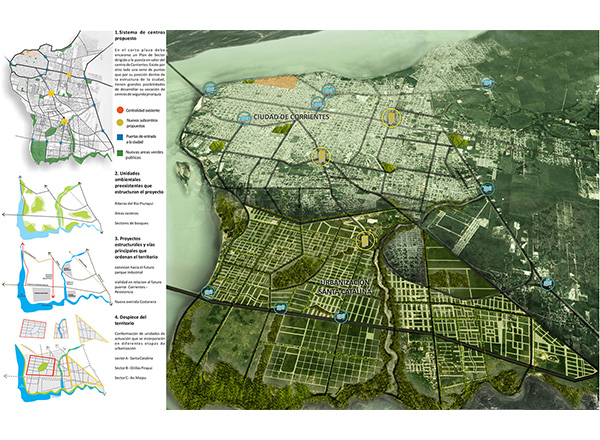600x440 pixels.
Task: Select the yellow subcenter icon below CIUDAD DE CORRIENTES
Action: 320,156
